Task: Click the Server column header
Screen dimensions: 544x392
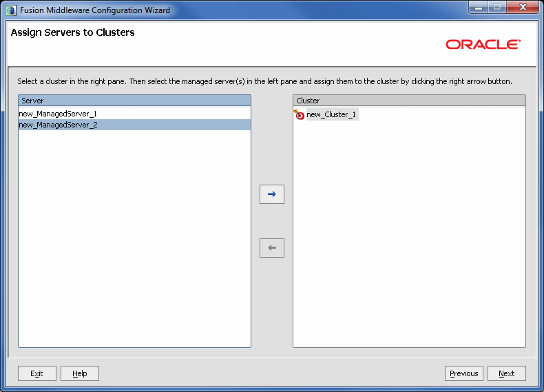Action: (x=134, y=101)
